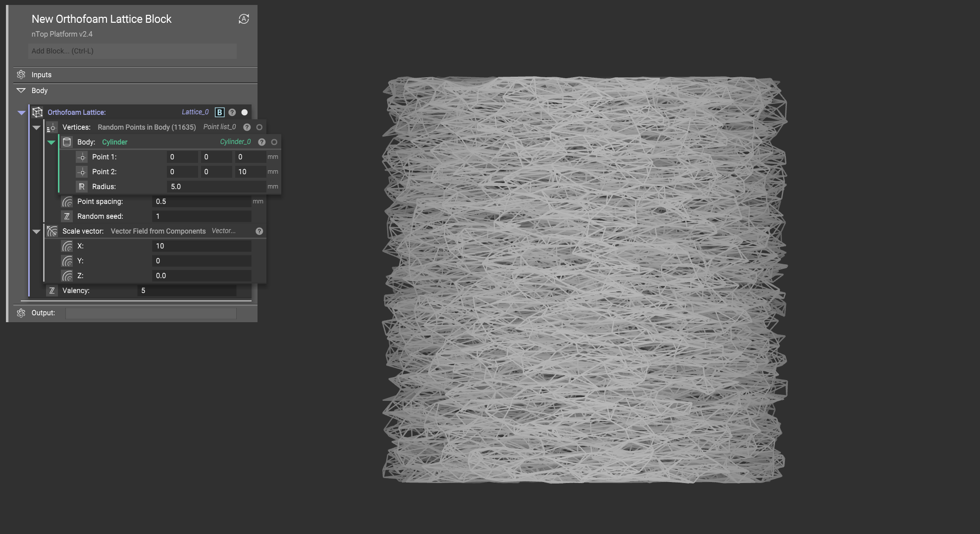Viewport: 980px width, 534px height.
Task: Toggle visibility circle of Point list_0
Action: [x=259, y=127]
